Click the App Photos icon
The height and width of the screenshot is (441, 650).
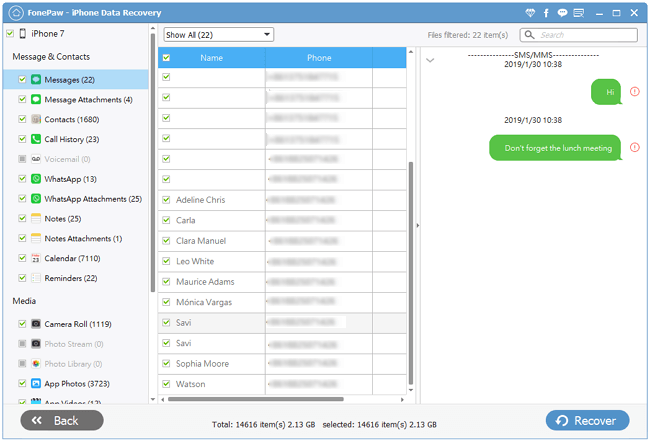tap(36, 384)
